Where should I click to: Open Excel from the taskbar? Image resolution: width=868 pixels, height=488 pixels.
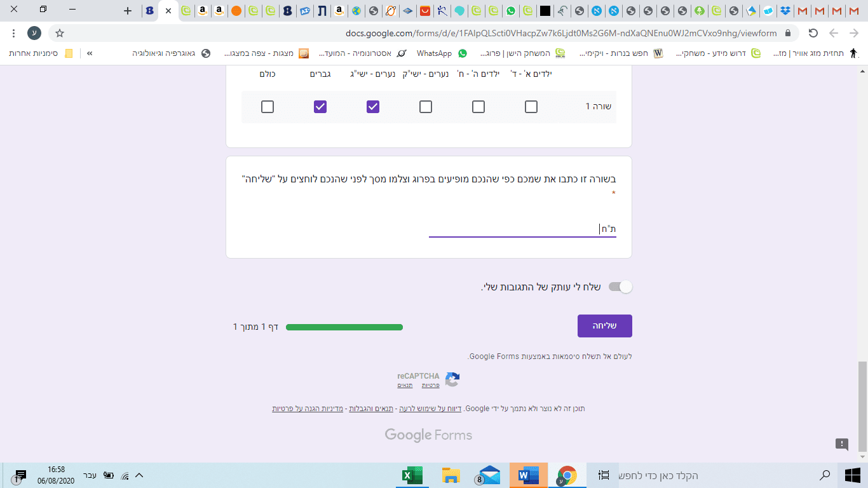pos(413,475)
